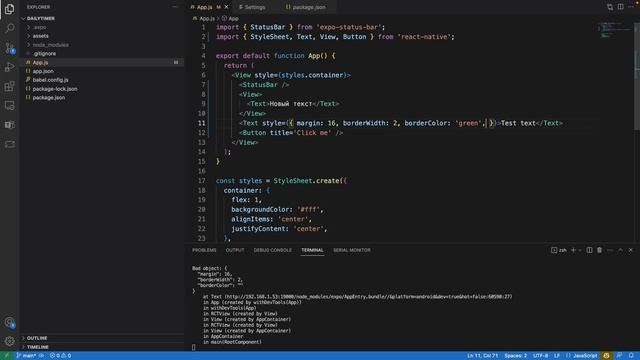Select the Terminal panel tab
This screenshot has height=360, width=640.
[312, 250]
